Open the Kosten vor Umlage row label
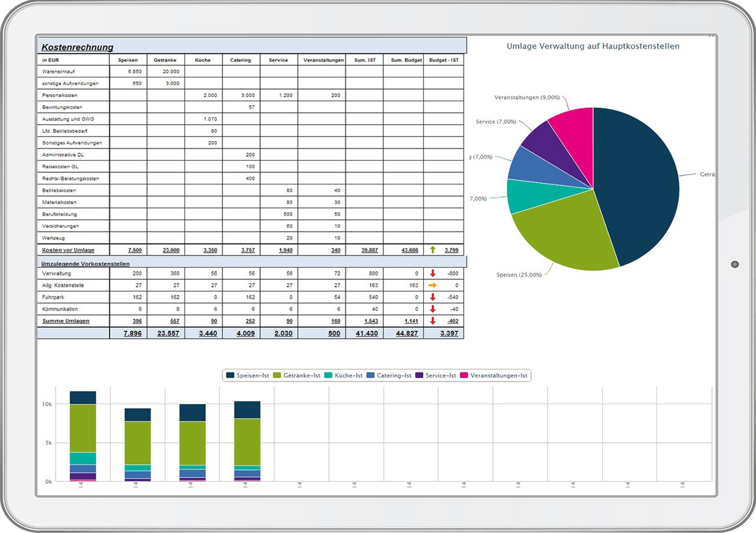This screenshot has height=533, width=756. pyautogui.click(x=68, y=250)
